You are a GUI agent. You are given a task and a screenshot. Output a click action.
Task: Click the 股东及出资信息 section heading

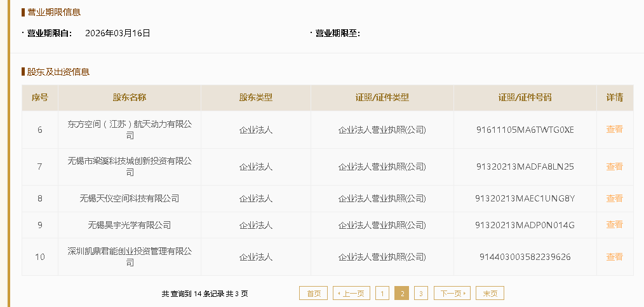click(x=58, y=72)
